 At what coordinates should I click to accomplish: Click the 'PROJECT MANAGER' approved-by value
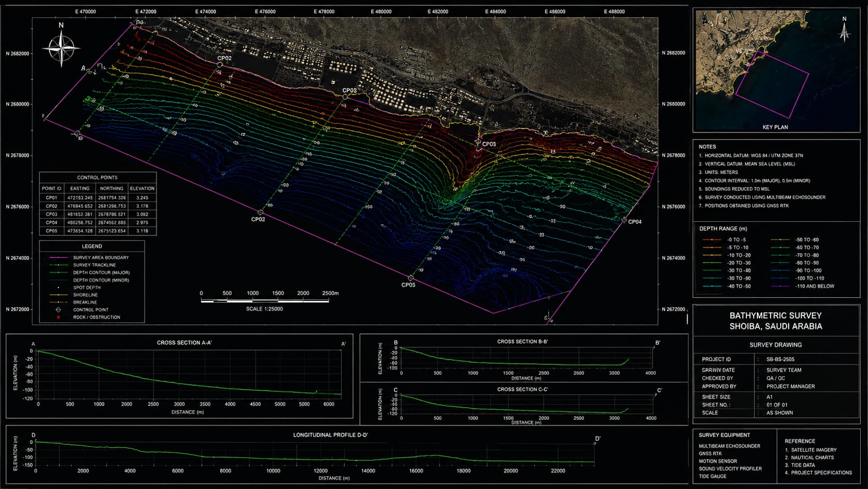point(791,387)
